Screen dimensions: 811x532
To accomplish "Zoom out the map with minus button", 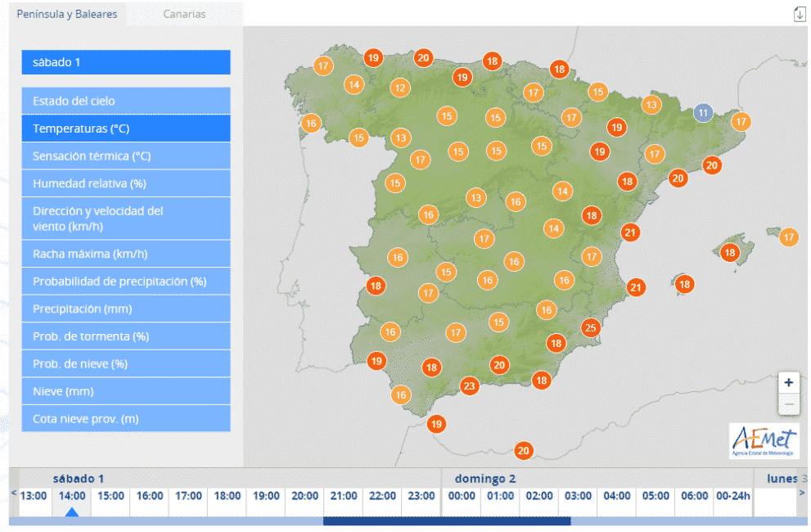I will coord(788,404).
